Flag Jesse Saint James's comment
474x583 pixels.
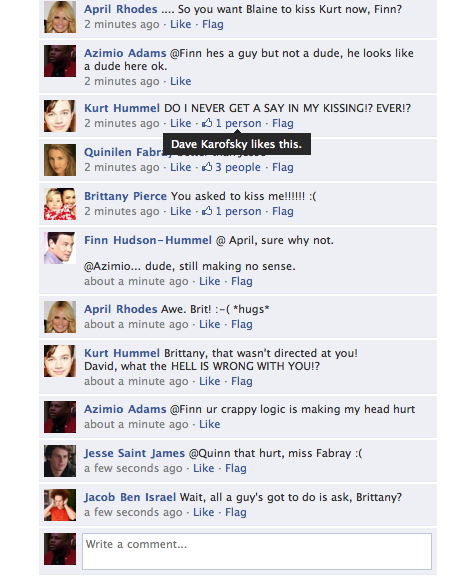(x=236, y=468)
